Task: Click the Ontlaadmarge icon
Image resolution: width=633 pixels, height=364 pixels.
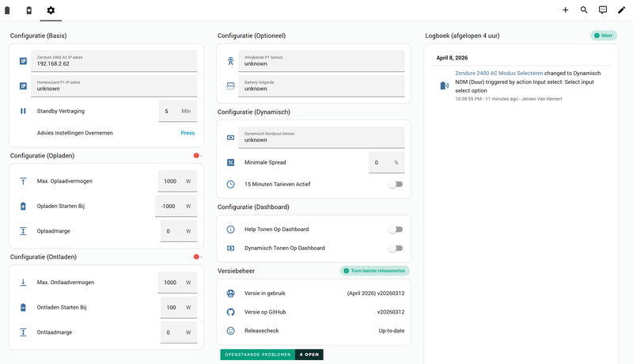Action: click(x=23, y=332)
